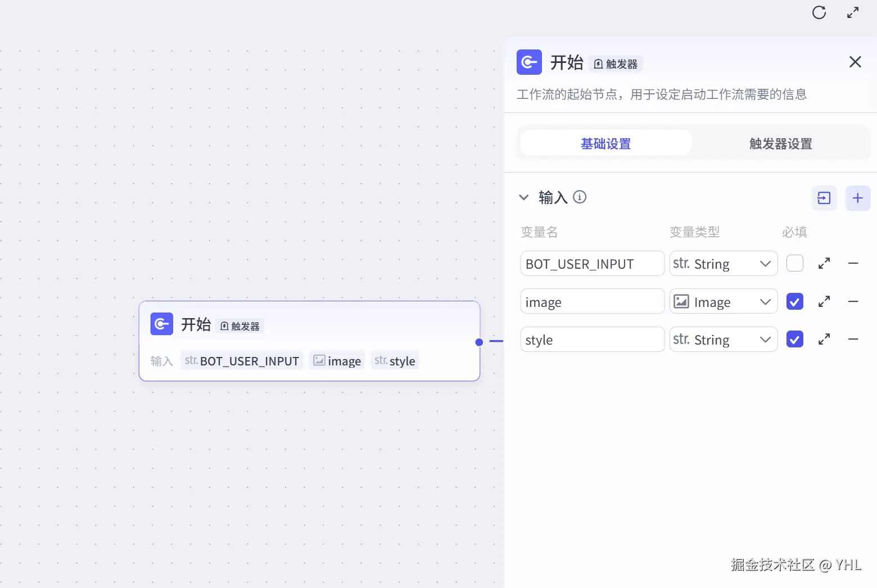Viewport: 877px width, 588px height.
Task: Edit the BOT_USER_INPUT variable name field
Action: click(593, 264)
